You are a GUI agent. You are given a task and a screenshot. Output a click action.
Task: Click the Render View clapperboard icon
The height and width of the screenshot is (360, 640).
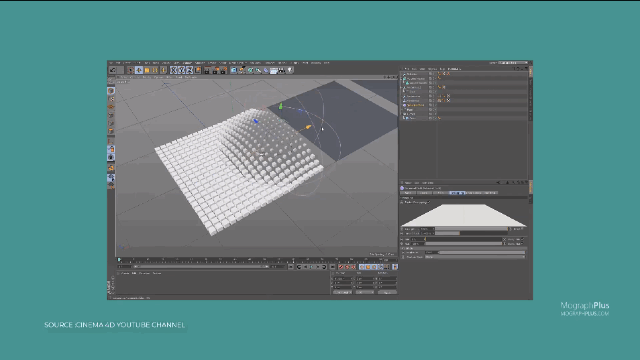pos(207,70)
